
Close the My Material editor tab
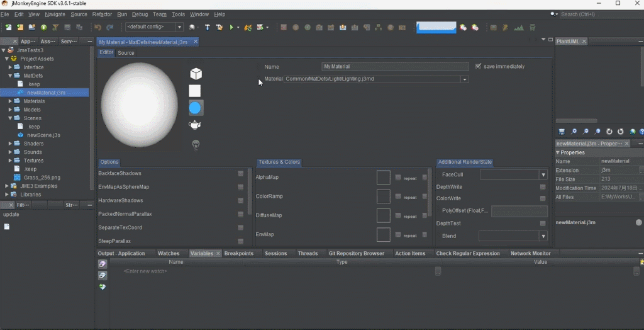pos(196,42)
